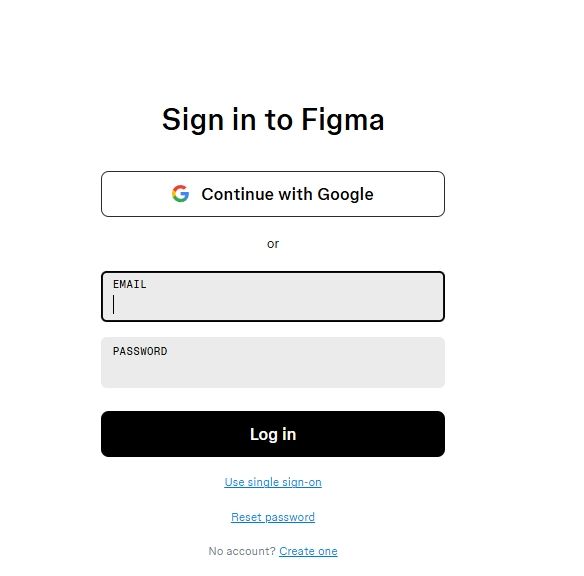Click the PASSWORD field label
This screenshot has height=576, width=584.
[x=140, y=351]
